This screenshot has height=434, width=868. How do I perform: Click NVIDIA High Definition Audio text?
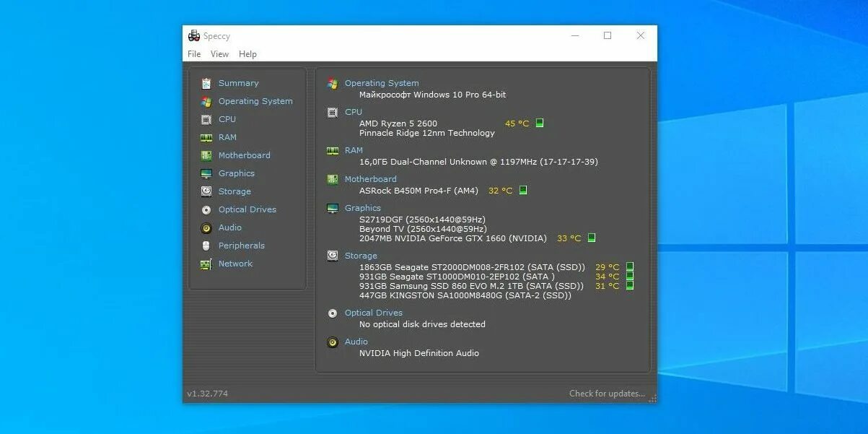pyautogui.click(x=419, y=353)
